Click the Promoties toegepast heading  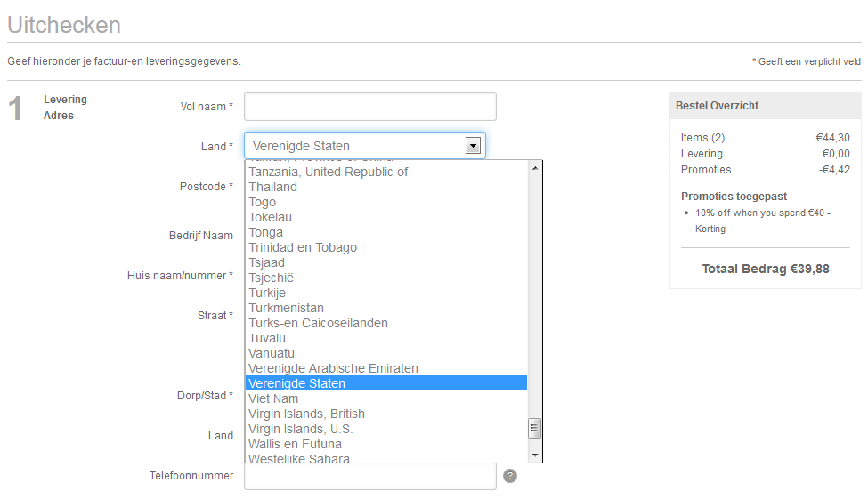[x=734, y=197]
